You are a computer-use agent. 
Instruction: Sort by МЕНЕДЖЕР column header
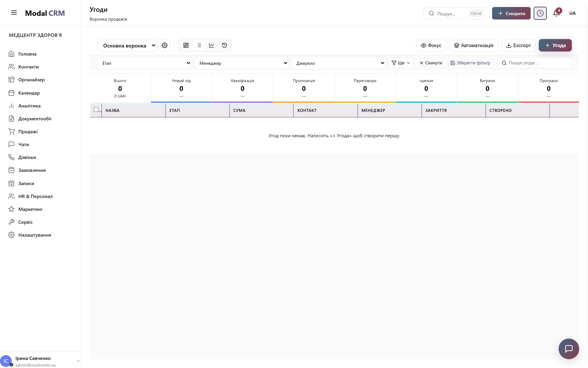click(390, 111)
